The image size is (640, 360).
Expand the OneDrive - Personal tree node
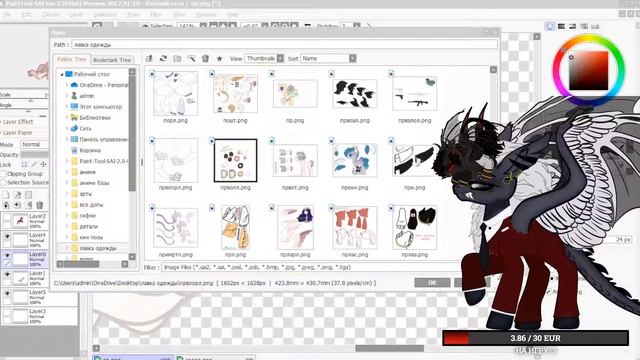[67, 85]
